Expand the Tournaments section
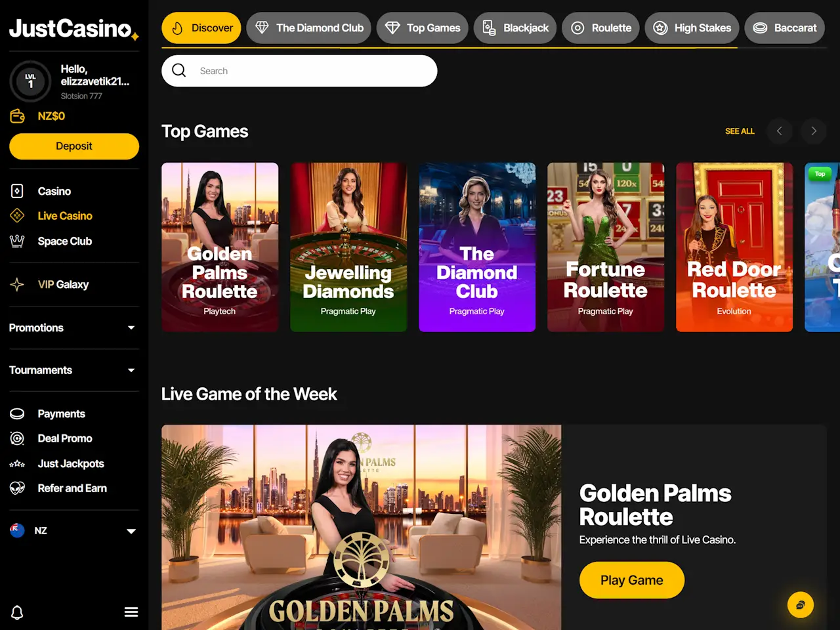The width and height of the screenshot is (840, 630). (x=73, y=370)
